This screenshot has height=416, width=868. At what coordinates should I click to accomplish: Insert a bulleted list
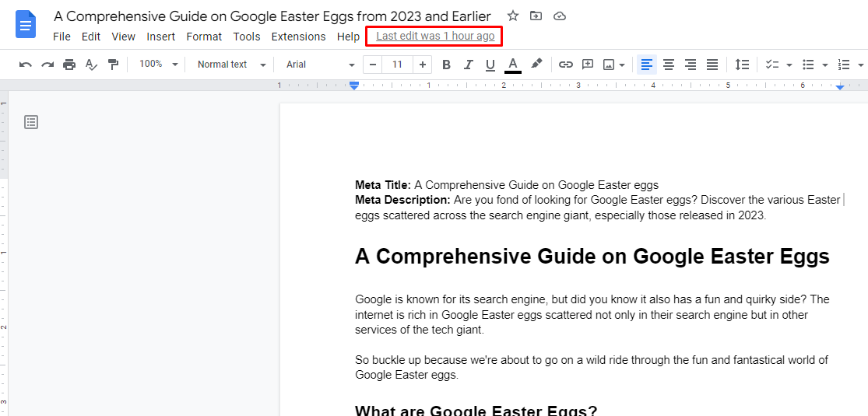point(808,65)
